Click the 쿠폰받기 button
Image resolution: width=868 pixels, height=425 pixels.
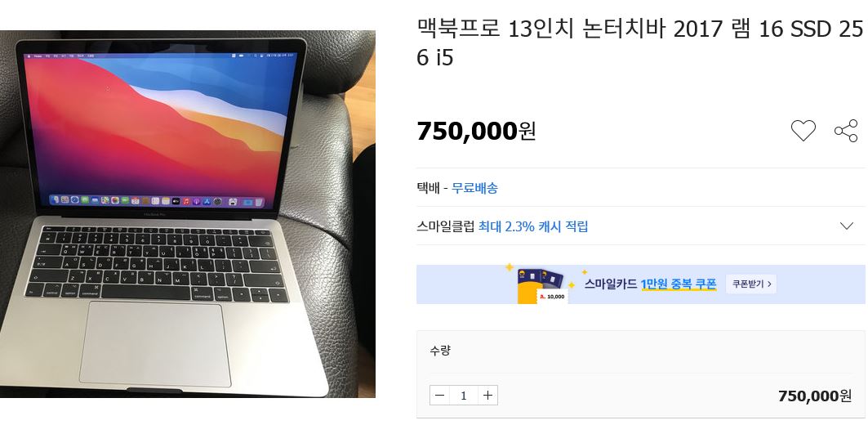point(751,284)
